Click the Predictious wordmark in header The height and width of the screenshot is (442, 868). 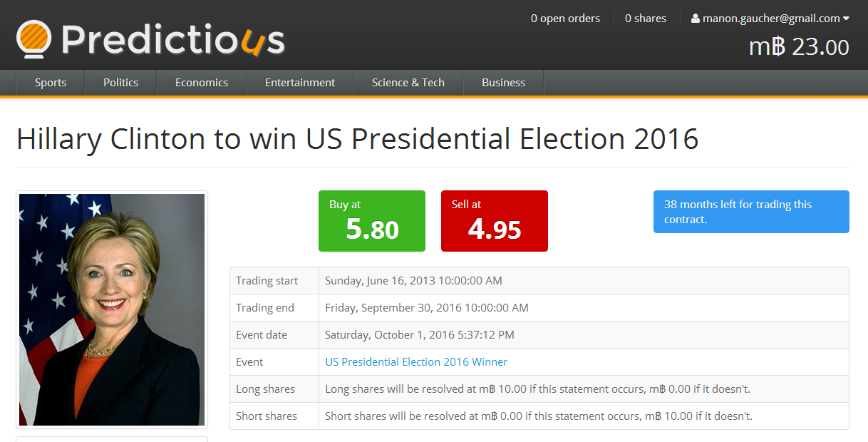click(x=173, y=40)
